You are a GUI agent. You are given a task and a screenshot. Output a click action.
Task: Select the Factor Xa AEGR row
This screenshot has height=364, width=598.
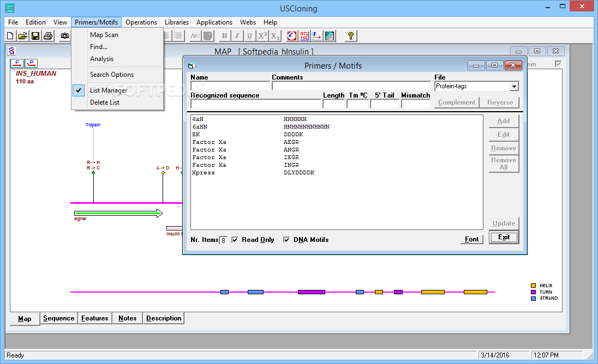(337, 142)
